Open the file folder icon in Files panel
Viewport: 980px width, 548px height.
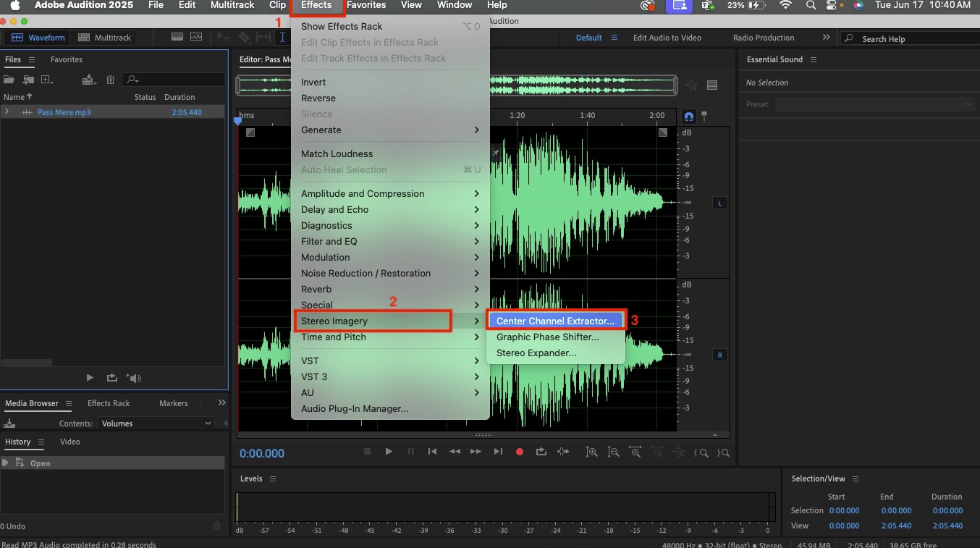(x=9, y=80)
